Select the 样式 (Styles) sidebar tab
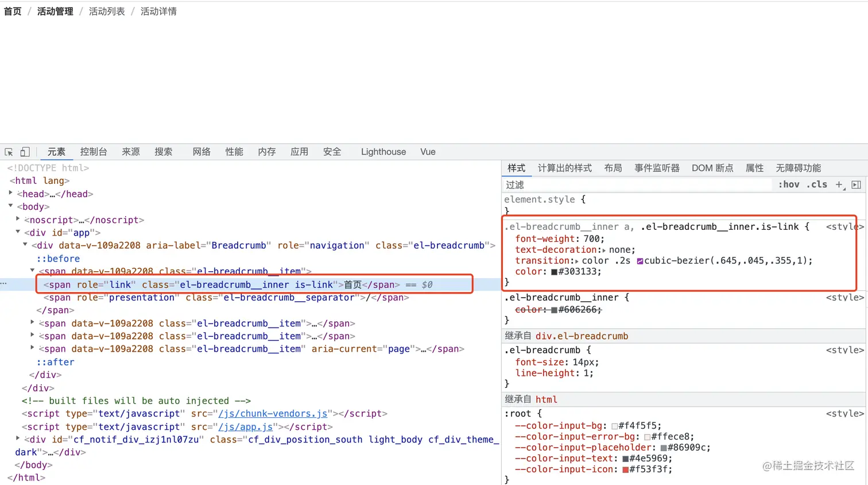The image size is (868, 485). click(x=516, y=168)
